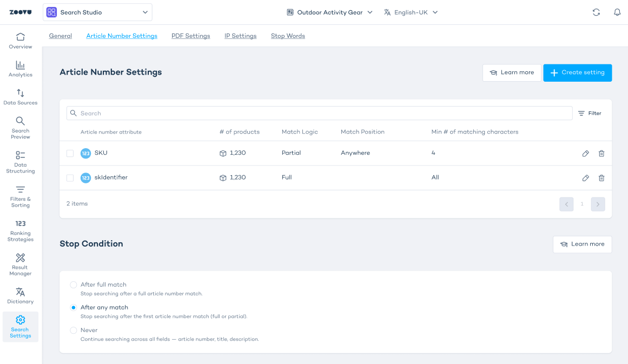
Task: Tick the skIdentifier row checkbox
Action: coord(70,178)
